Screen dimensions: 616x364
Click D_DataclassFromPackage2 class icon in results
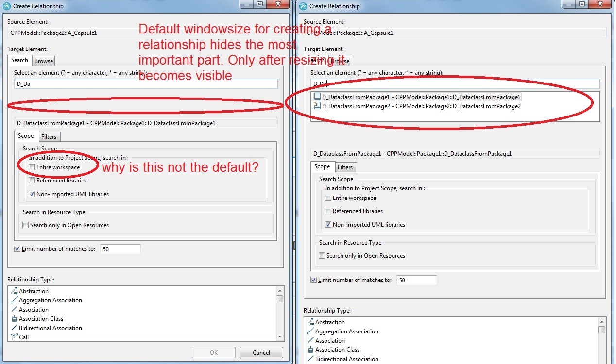[317, 106]
